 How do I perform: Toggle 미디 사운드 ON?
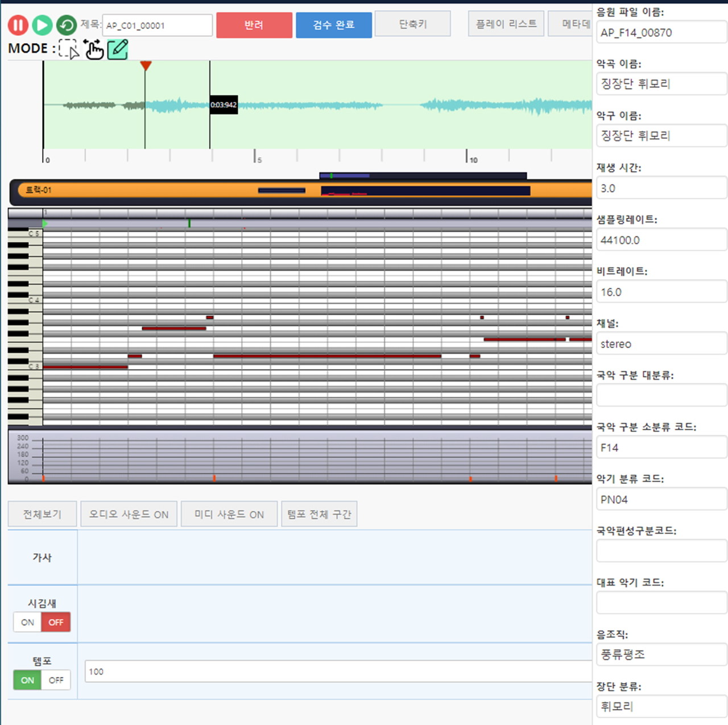click(x=229, y=513)
